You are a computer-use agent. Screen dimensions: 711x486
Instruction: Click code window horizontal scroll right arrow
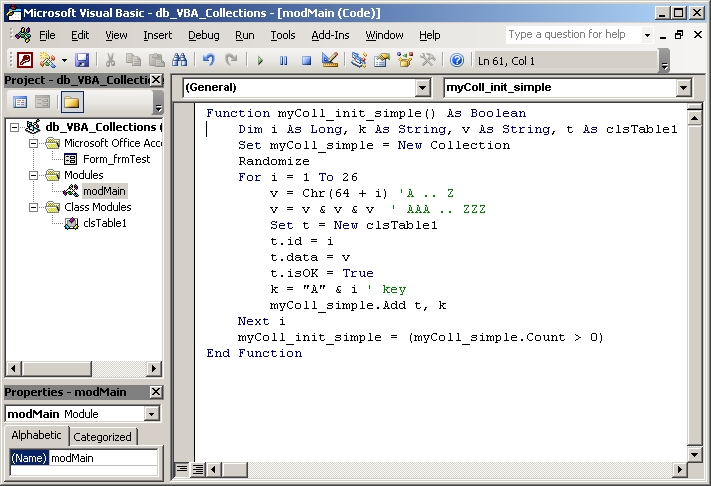tap(679, 470)
